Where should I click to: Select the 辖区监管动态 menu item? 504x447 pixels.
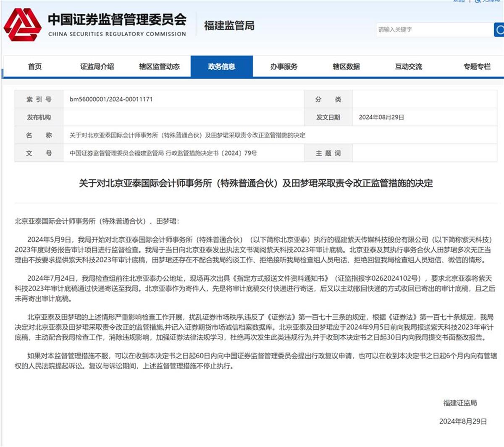pos(159,66)
